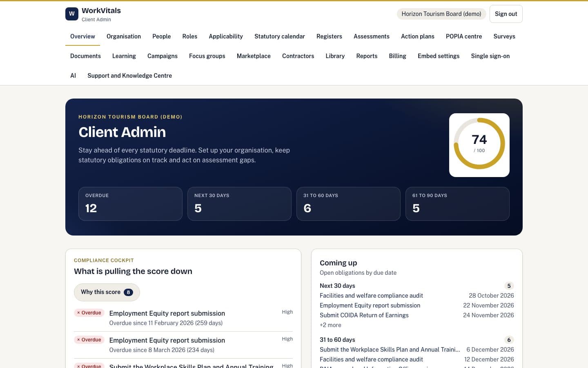The height and width of the screenshot is (368, 588).
Task: Select the Roles tab
Action: pyautogui.click(x=190, y=36)
